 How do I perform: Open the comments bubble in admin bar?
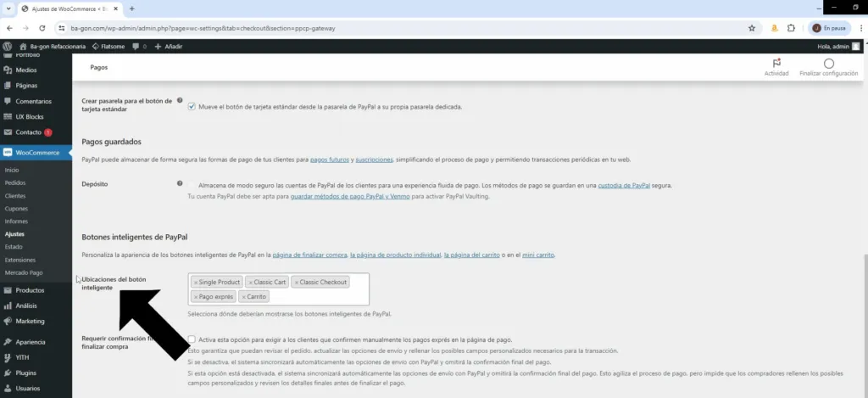[140, 47]
